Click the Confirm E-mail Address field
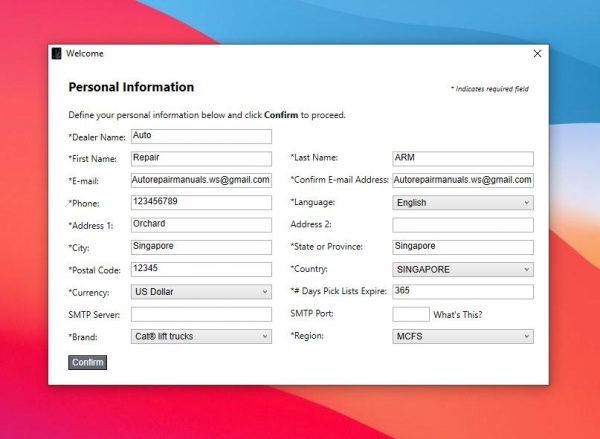 [x=463, y=180]
